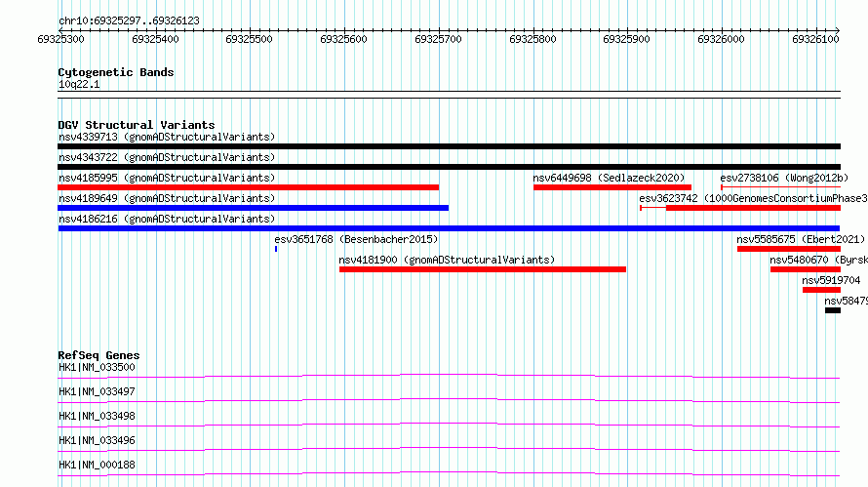Click variant label nsv4339713 (gnomADStructuralVariants)

(167, 137)
